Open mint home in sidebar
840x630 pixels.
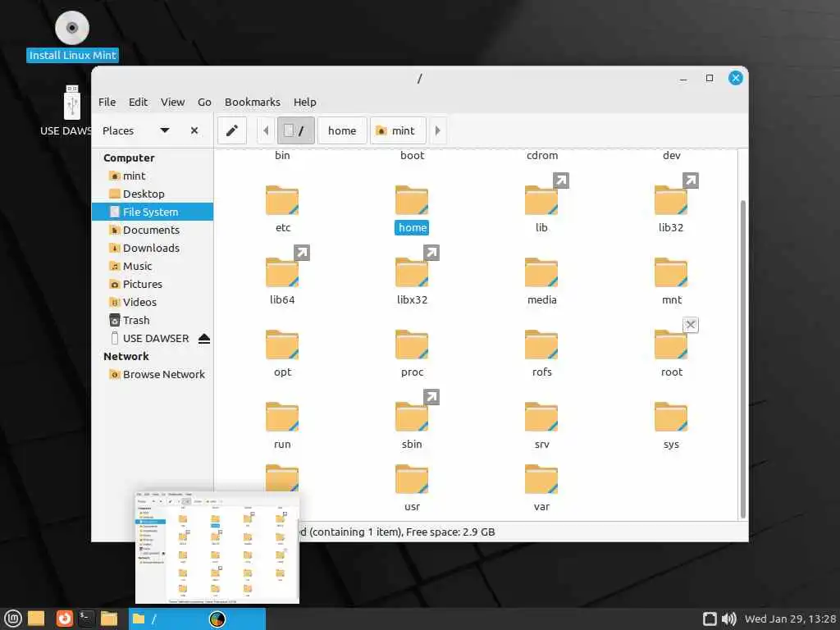[x=152, y=176]
